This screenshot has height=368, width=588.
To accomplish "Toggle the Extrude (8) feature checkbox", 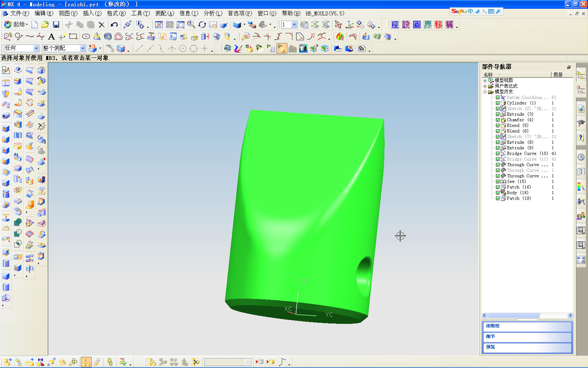I will click(498, 142).
